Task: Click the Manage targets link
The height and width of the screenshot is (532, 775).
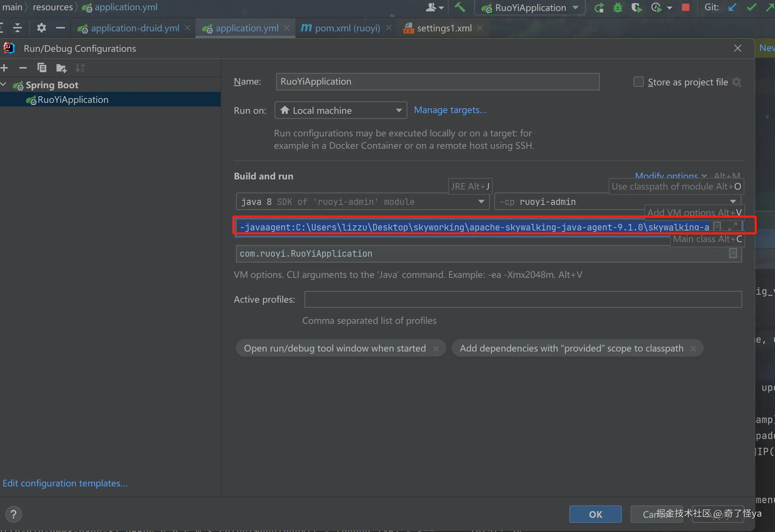Action: click(450, 110)
